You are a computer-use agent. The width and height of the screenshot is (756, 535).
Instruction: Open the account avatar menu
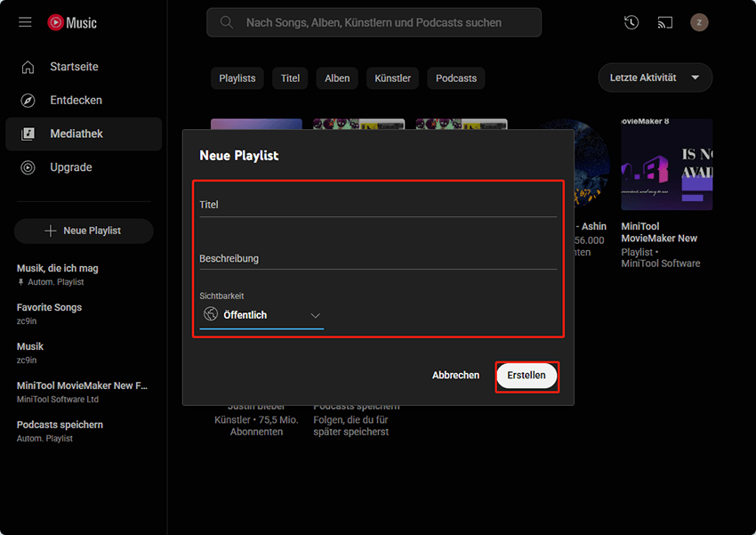click(699, 22)
